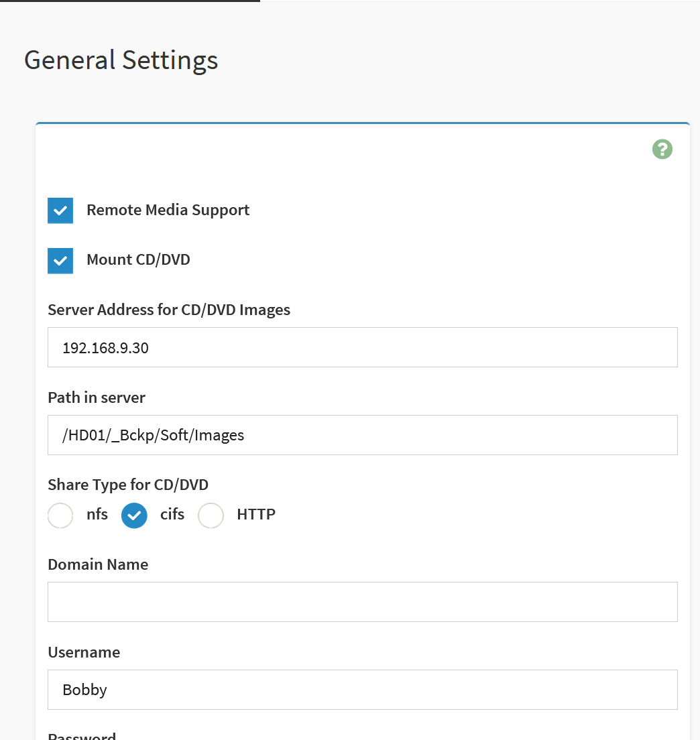Image resolution: width=700 pixels, height=740 pixels.
Task: Focus the Path in server input field
Action: coord(362,435)
